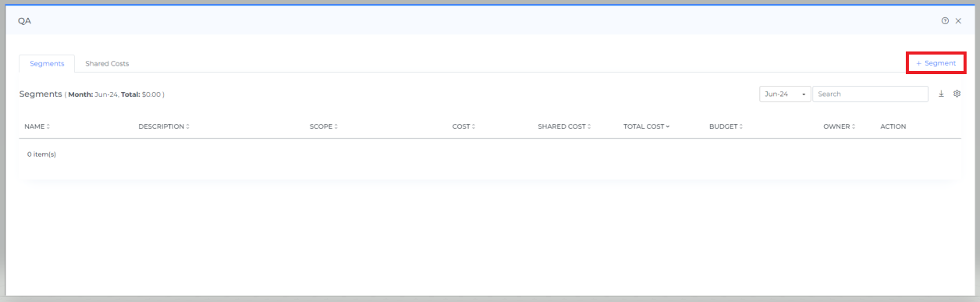Viewport: 980px width, 302px height.
Task: Click the help question mark icon
Action: (945, 21)
